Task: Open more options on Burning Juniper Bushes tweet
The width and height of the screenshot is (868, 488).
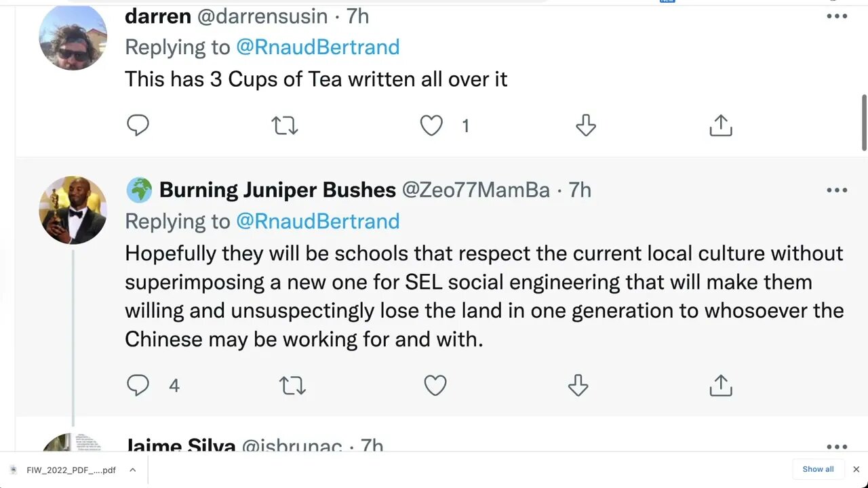Action: point(837,190)
